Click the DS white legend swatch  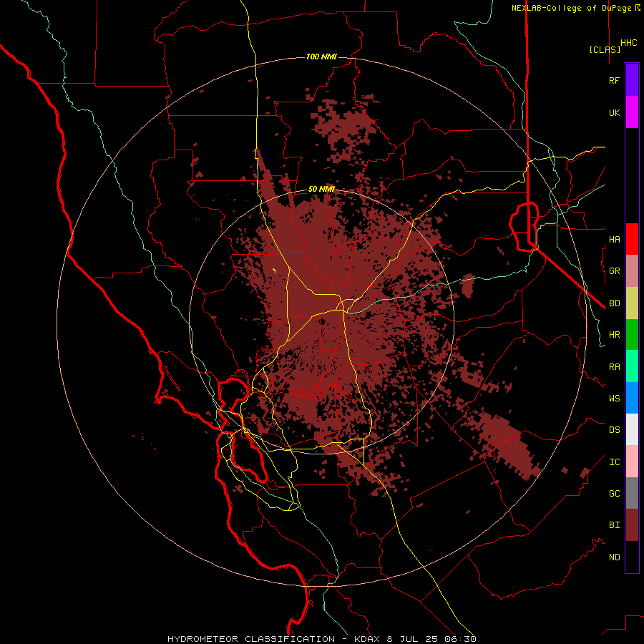click(632, 429)
